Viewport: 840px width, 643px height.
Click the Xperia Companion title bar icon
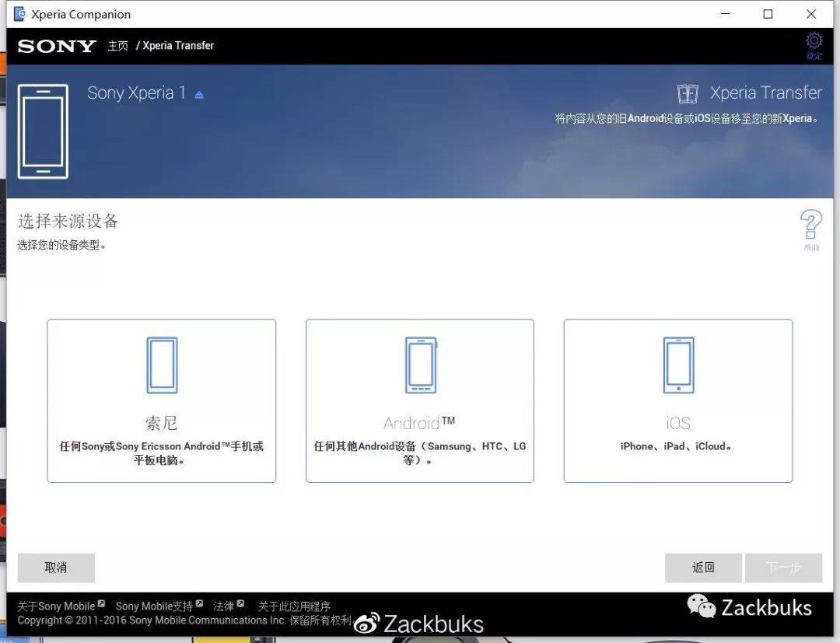click(x=19, y=14)
